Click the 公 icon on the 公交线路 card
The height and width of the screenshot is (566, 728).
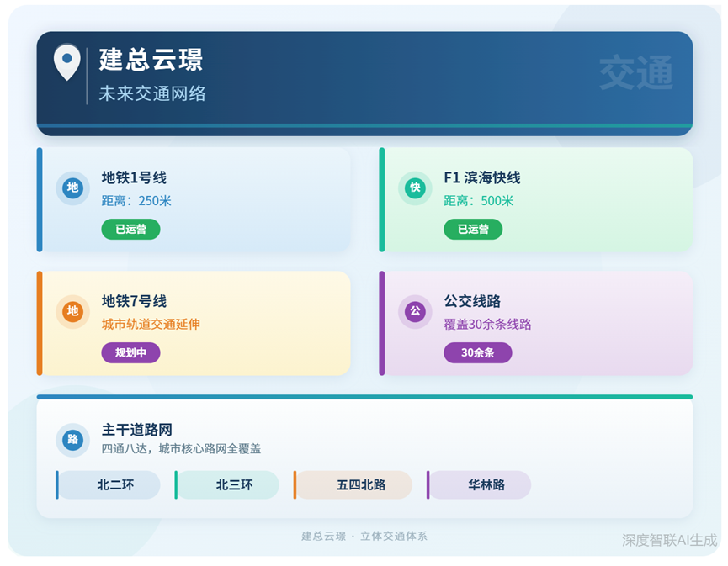415,312
